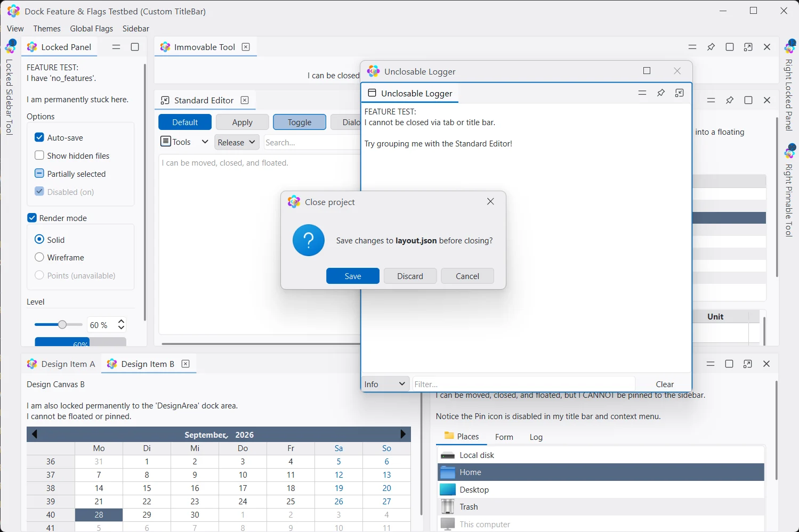Screen dimensions: 799x532
Task: Cancel the Close project dialog
Action: pos(467,276)
